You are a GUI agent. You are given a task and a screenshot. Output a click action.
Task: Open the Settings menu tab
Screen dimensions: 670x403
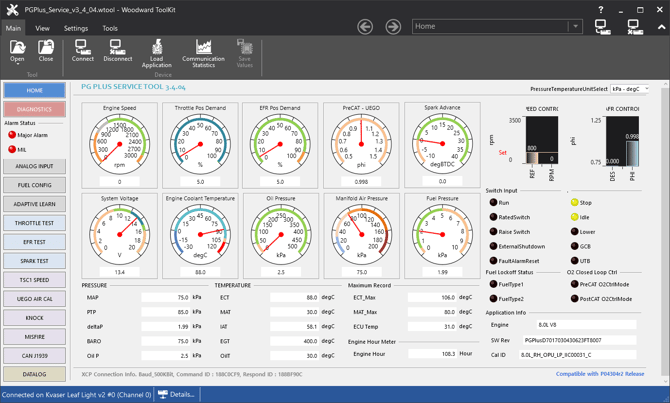[76, 28]
